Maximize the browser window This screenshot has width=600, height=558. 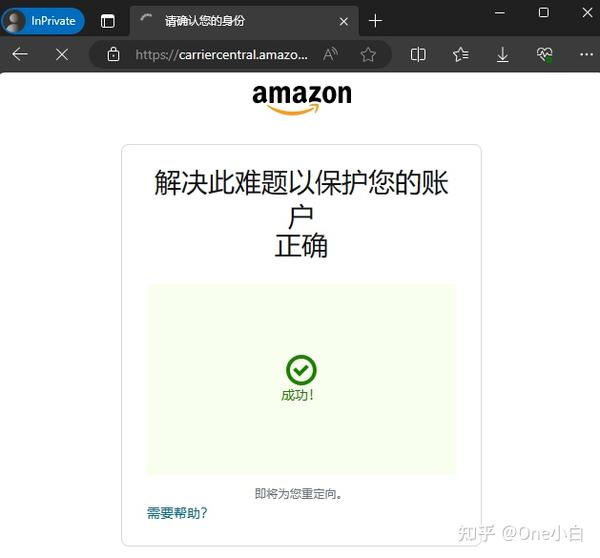(x=543, y=13)
